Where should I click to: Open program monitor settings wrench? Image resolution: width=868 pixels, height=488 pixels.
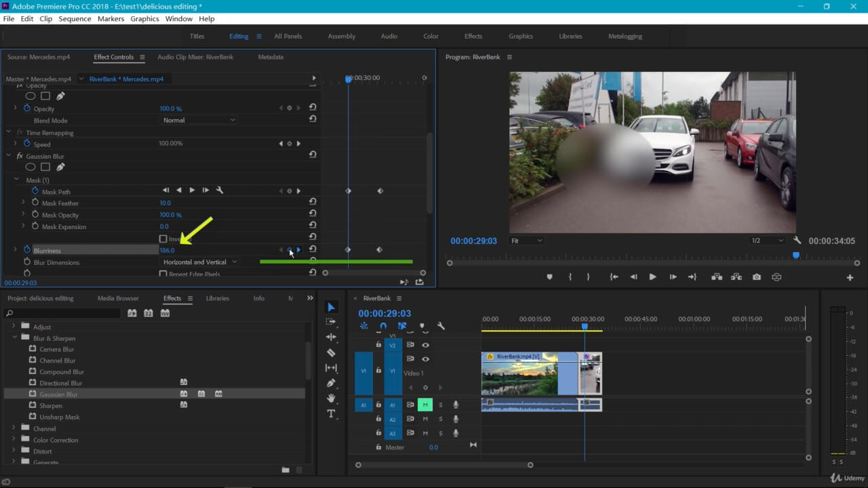click(797, 241)
